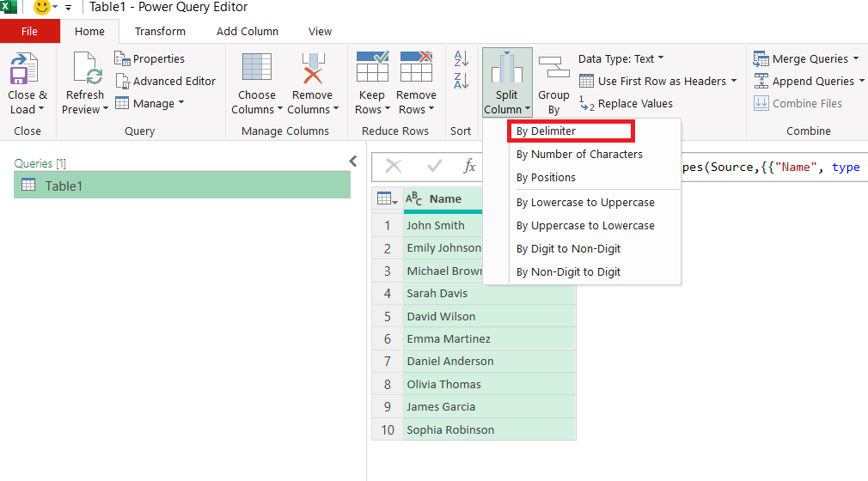Click row number 10

click(x=388, y=430)
